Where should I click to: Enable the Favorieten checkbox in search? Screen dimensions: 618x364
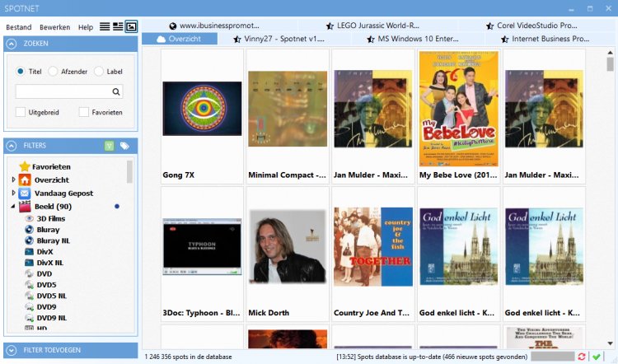(83, 112)
